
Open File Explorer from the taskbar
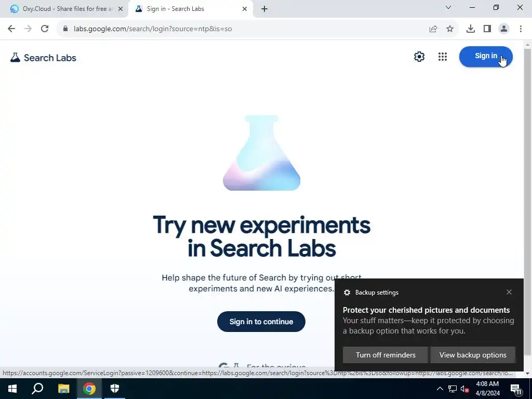(x=63, y=389)
